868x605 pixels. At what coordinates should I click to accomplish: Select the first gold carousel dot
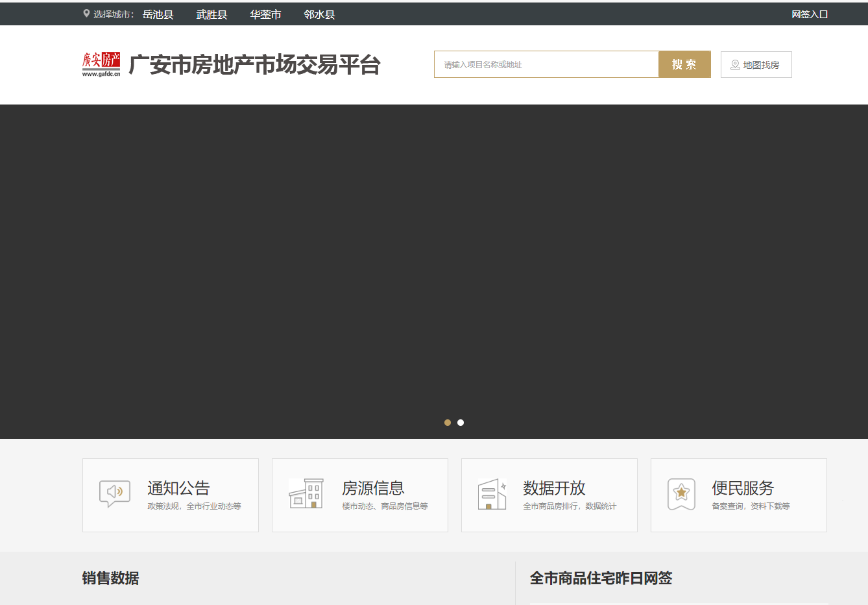[x=448, y=423]
